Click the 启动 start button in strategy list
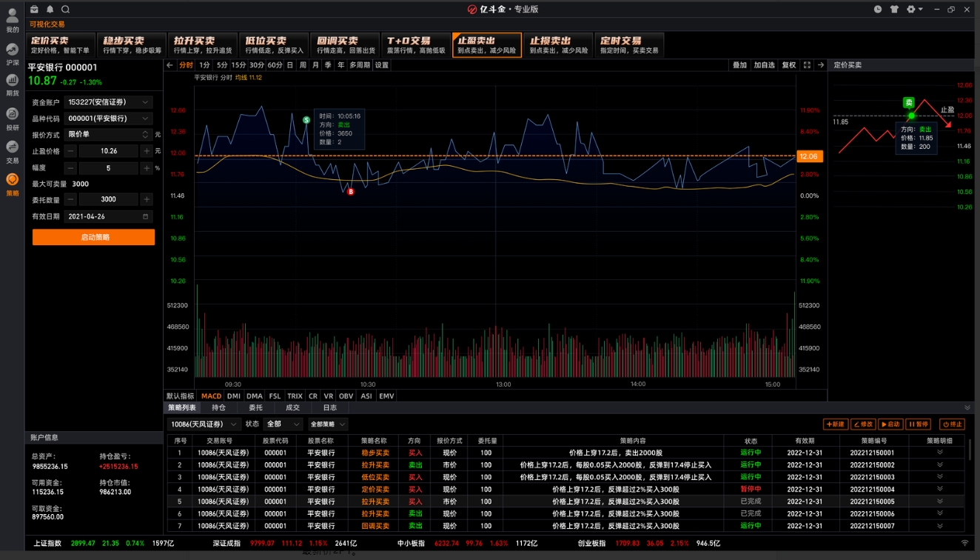Image resolution: width=980 pixels, height=560 pixels. coord(890,424)
